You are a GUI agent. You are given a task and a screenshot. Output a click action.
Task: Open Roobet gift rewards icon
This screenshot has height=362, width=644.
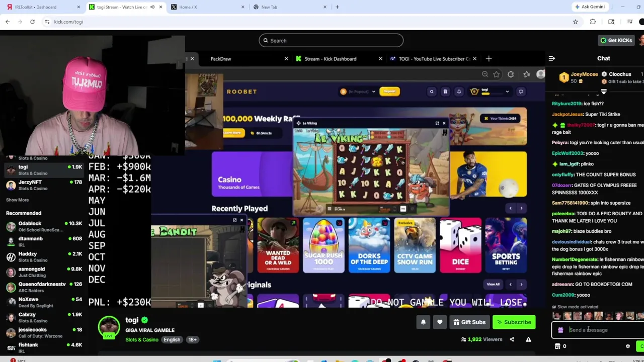point(445,92)
